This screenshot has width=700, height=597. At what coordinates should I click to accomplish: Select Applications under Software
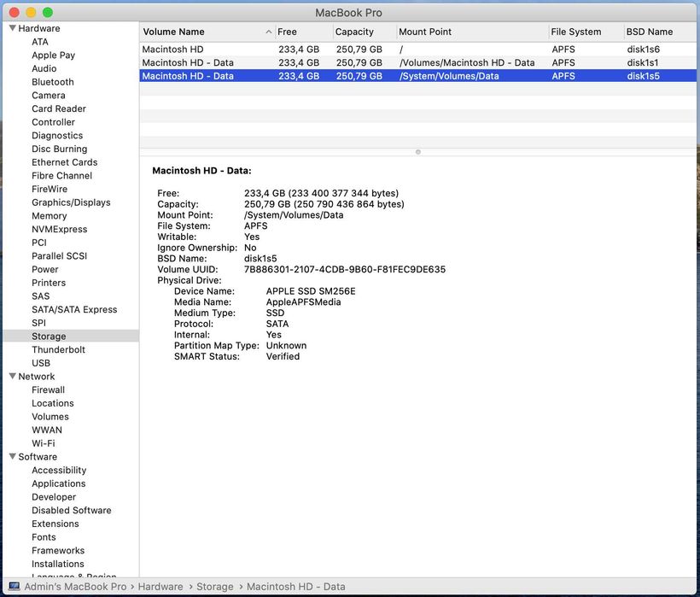(x=59, y=483)
